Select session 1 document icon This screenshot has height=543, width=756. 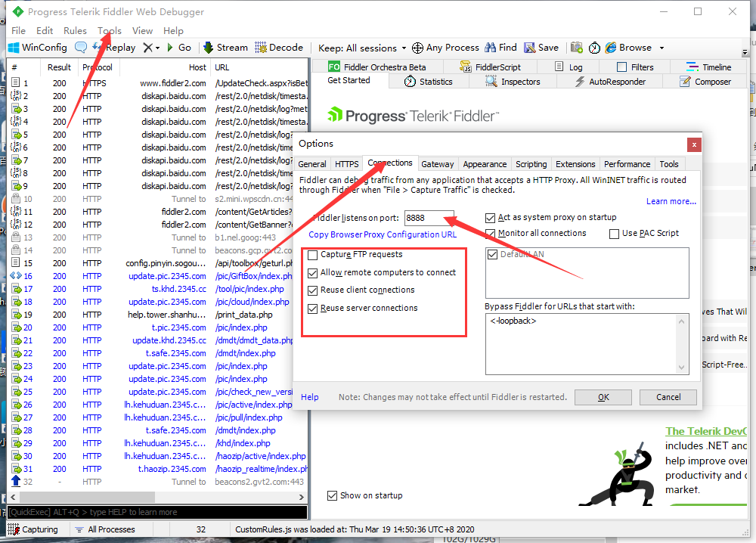coord(15,83)
